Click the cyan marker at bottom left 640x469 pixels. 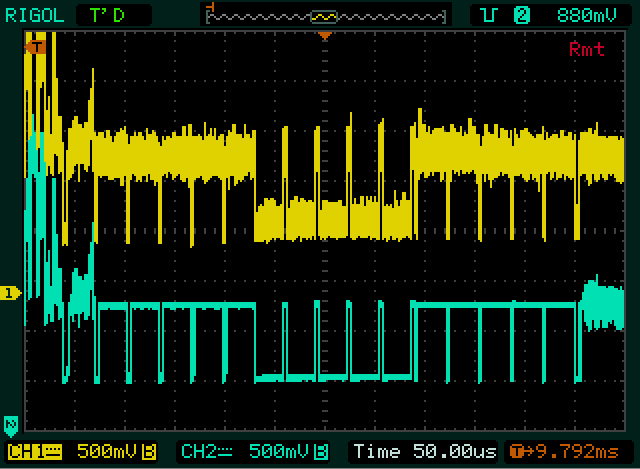pos(11,423)
